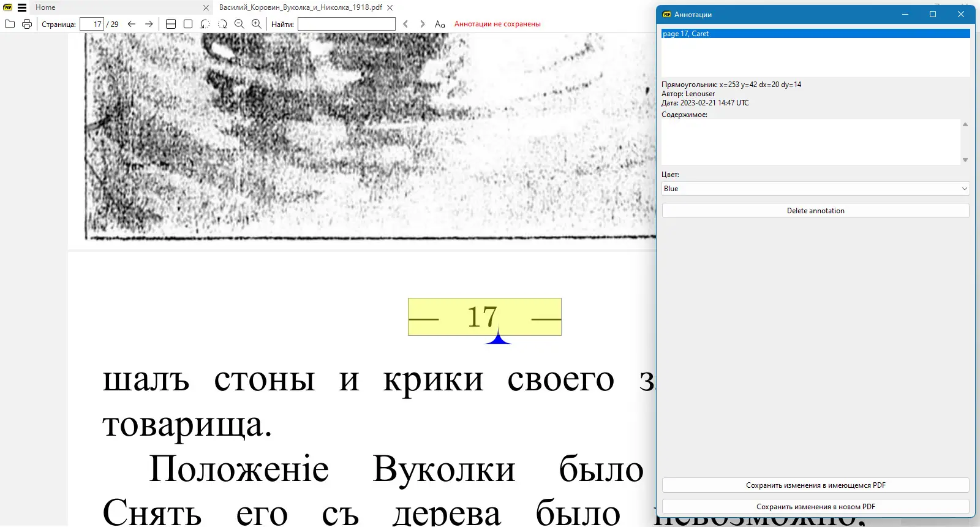980x527 pixels.
Task: Click the '/ 29' total pages text
Action: [113, 24]
